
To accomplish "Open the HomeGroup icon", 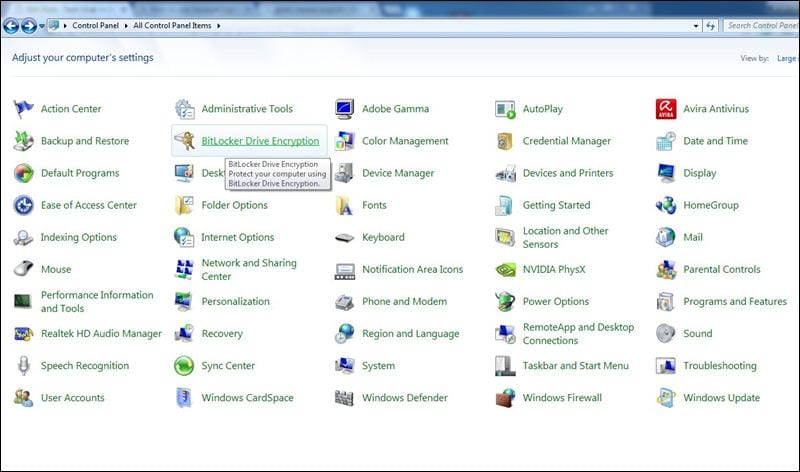I will click(x=666, y=205).
